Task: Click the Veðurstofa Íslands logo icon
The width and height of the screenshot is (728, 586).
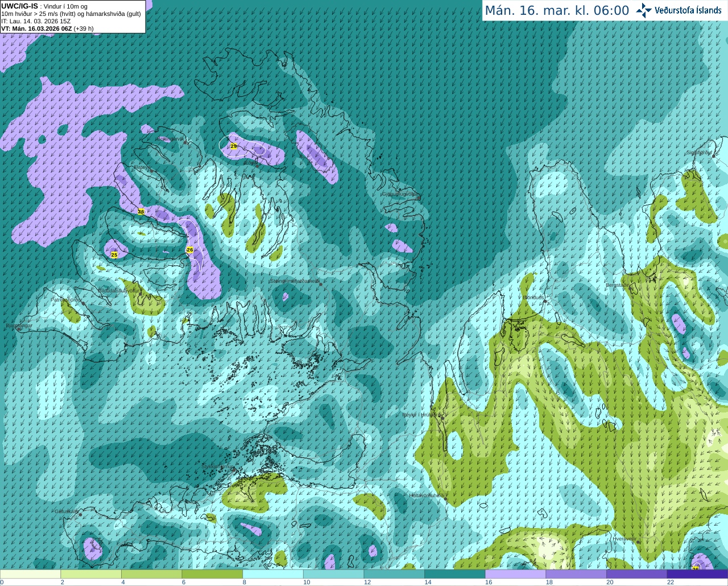Action: [x=644, y=10]
